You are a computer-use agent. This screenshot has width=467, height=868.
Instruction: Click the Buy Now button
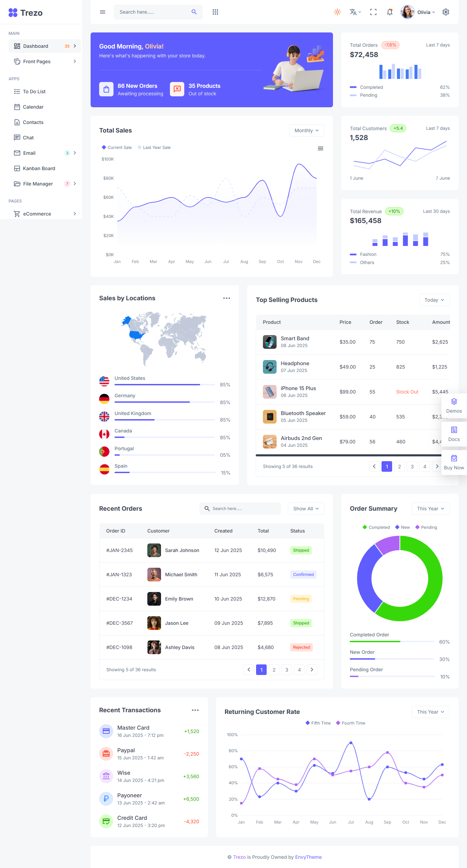454,463
